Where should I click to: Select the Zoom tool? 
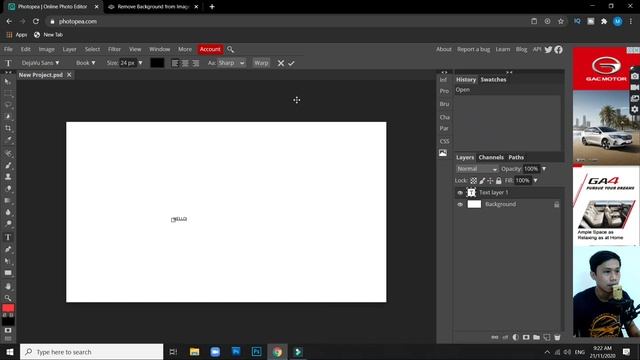coord(8,298)
